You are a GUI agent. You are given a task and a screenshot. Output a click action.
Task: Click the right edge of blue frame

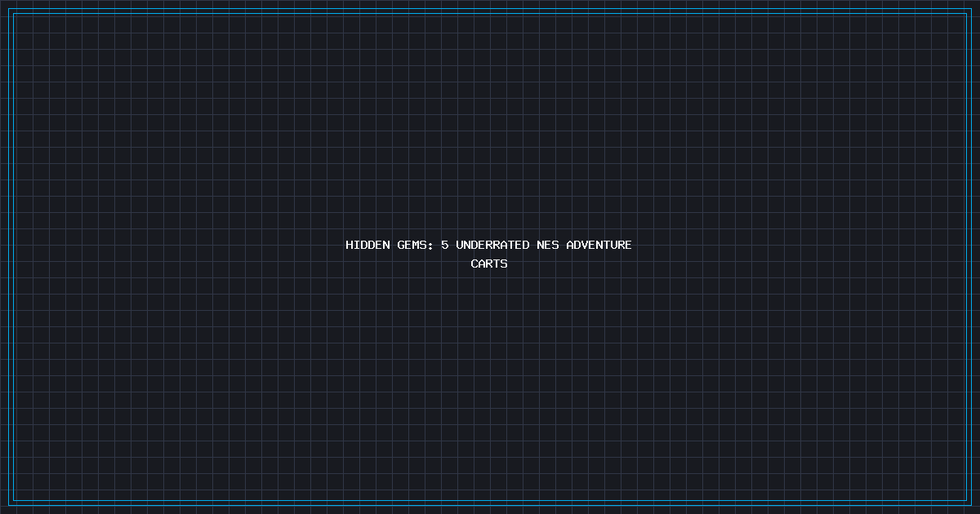pos(970,257)
